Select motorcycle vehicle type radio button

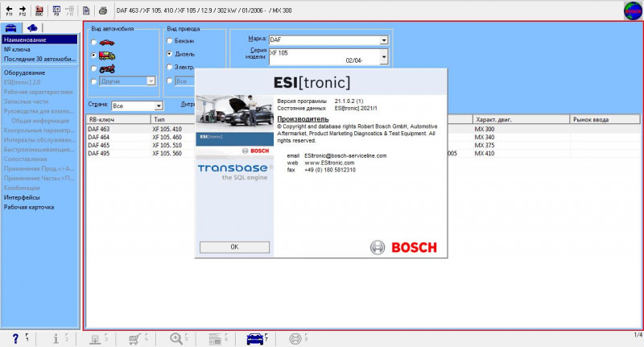(x=93, y=68)
